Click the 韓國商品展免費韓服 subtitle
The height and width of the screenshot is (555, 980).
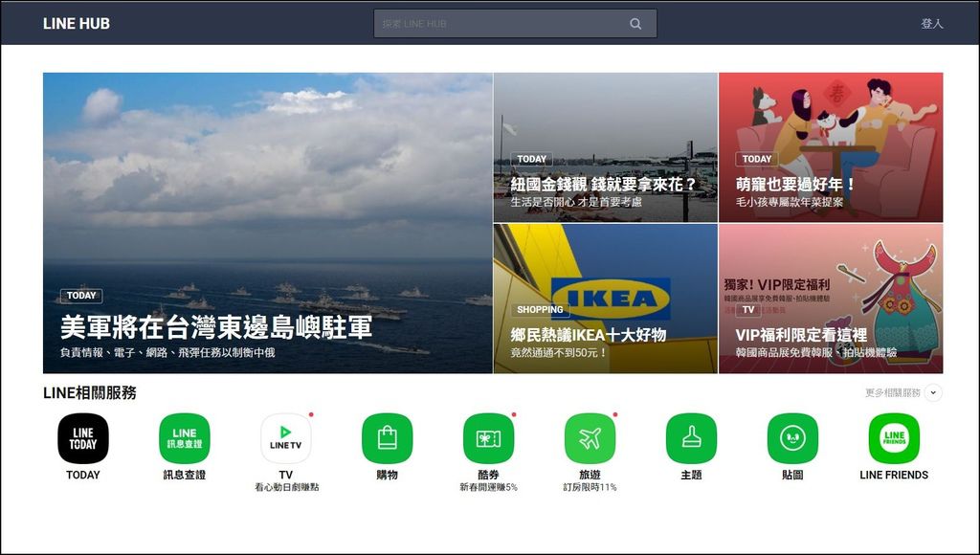pyautogui.click(x=816, y=352)
